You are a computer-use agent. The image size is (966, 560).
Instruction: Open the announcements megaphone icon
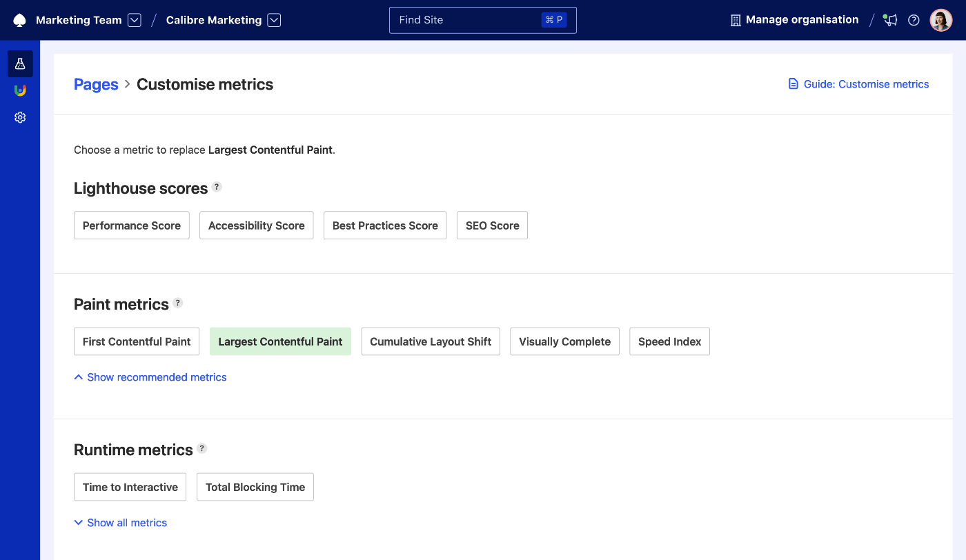click(889, 20)
